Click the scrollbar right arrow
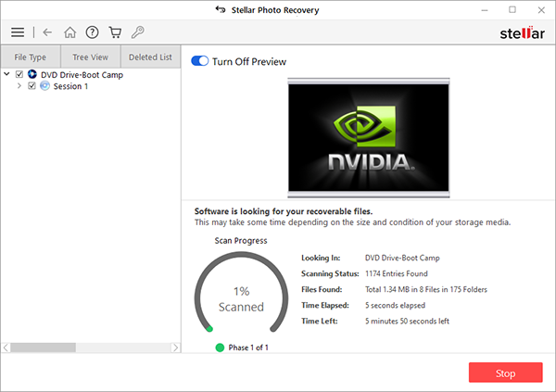This screenshot has height=392, width=556. [x=175, y=348]
